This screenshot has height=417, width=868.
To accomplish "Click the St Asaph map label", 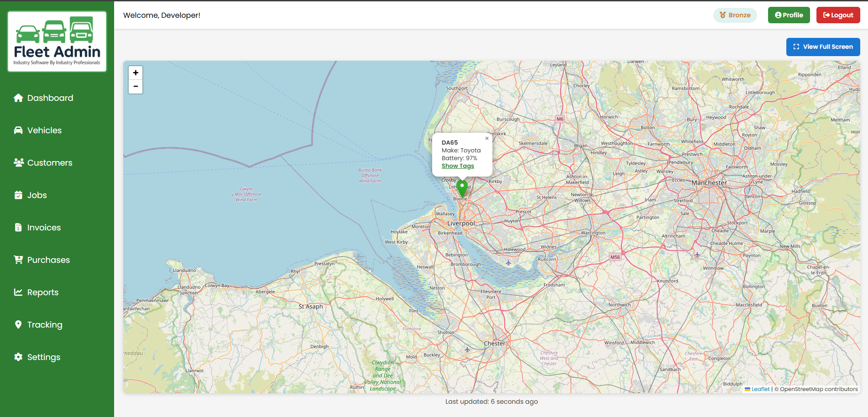I will pos(310,306).
